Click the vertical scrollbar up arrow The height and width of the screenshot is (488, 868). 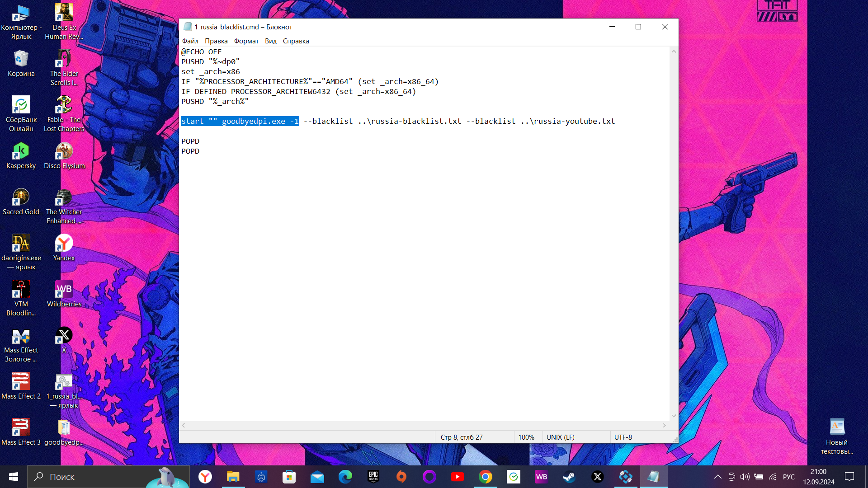[674, 52]
